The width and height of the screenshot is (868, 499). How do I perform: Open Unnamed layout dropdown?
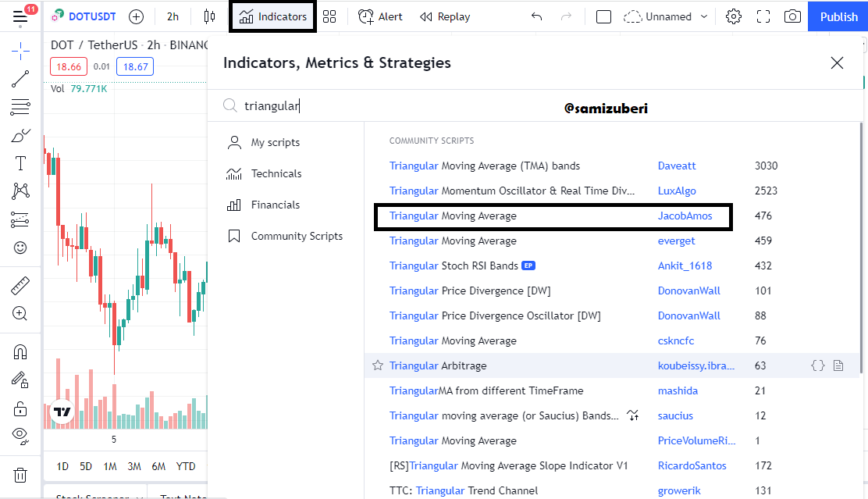coord(666,16)
